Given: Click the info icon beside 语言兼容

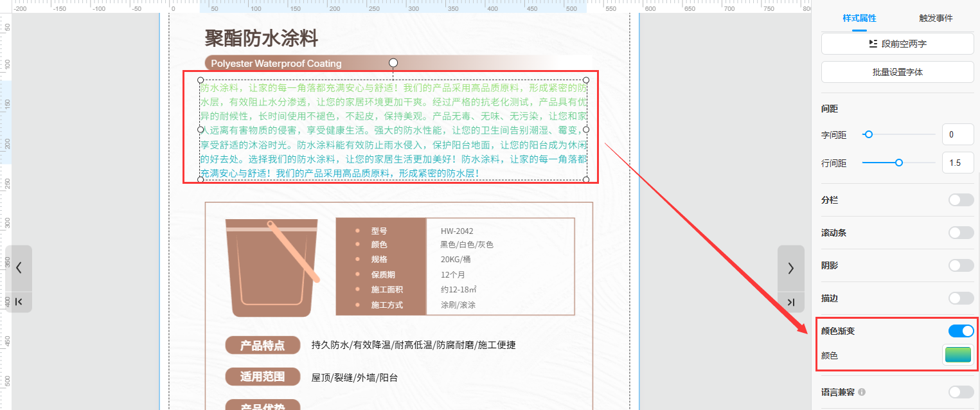Looking at the screenshot, I should (862, 392).
